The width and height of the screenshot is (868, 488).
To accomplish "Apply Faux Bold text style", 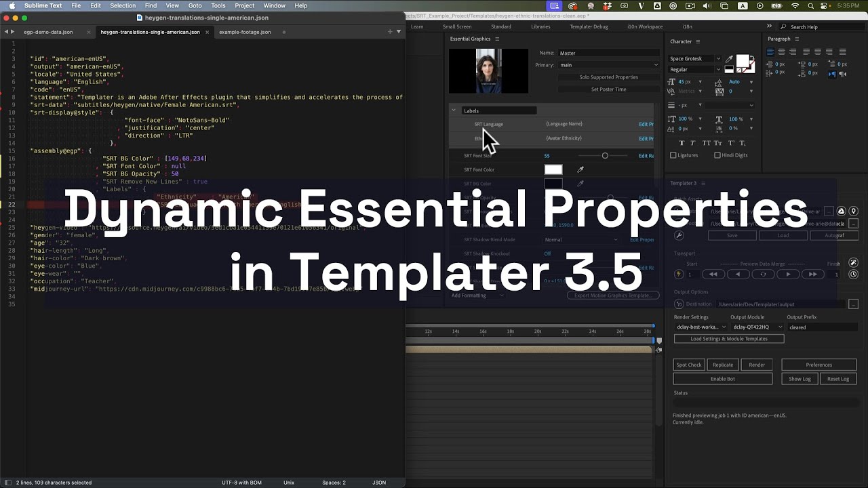I will 683,143.
